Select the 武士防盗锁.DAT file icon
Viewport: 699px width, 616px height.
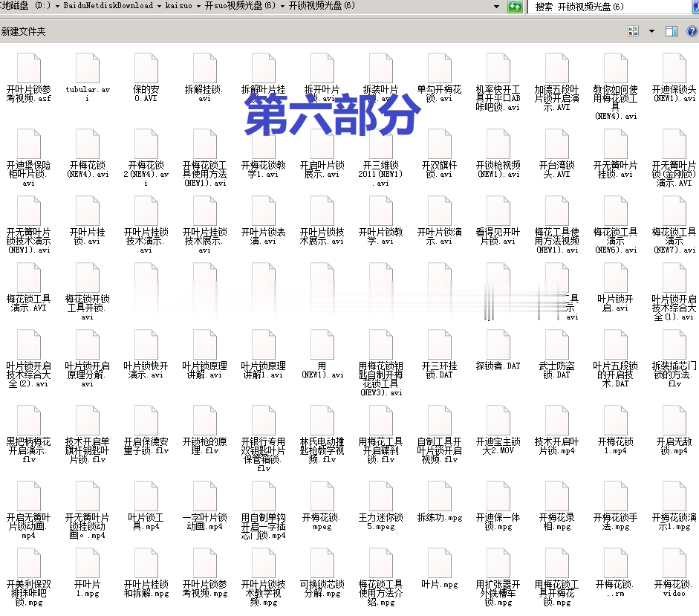tap(557, 344)
